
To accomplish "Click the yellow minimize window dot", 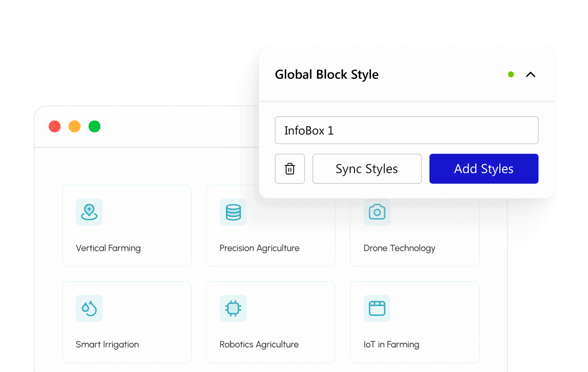I will 75,126.
